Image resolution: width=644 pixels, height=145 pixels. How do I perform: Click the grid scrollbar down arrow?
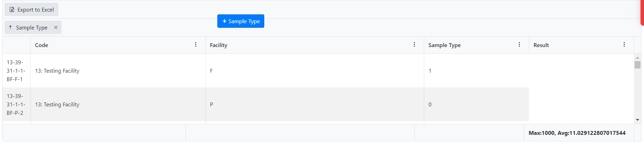(x=637, y=120)
